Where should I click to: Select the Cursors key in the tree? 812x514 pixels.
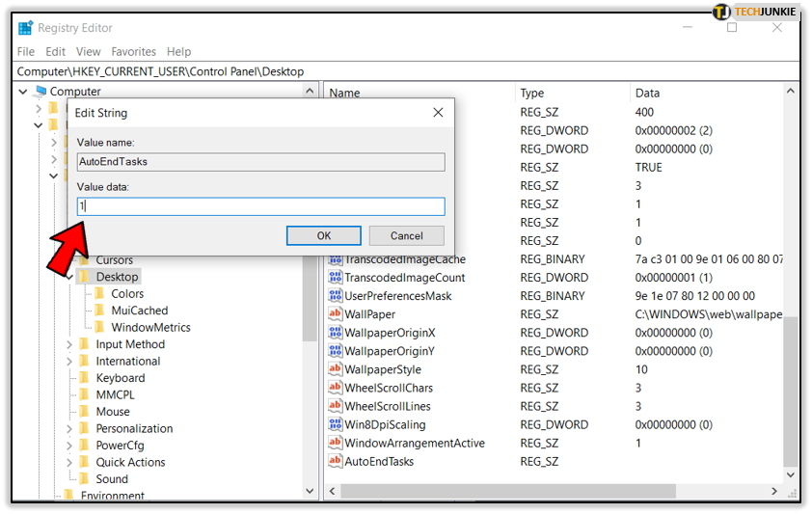click(115, 259)
